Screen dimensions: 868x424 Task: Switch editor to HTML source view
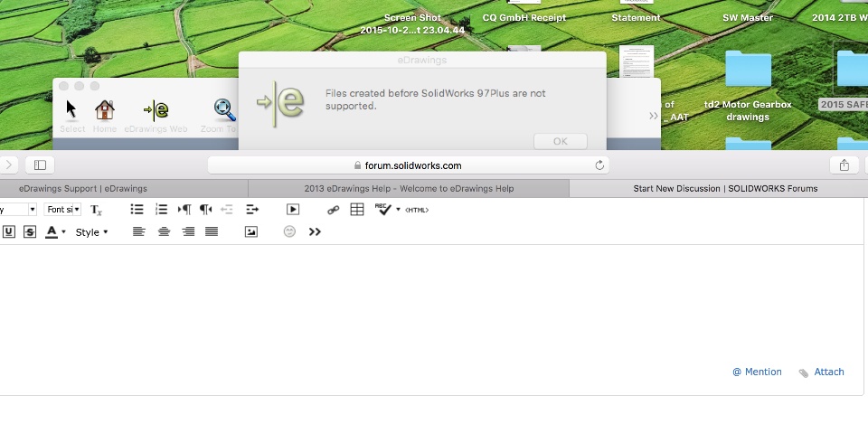417,210
